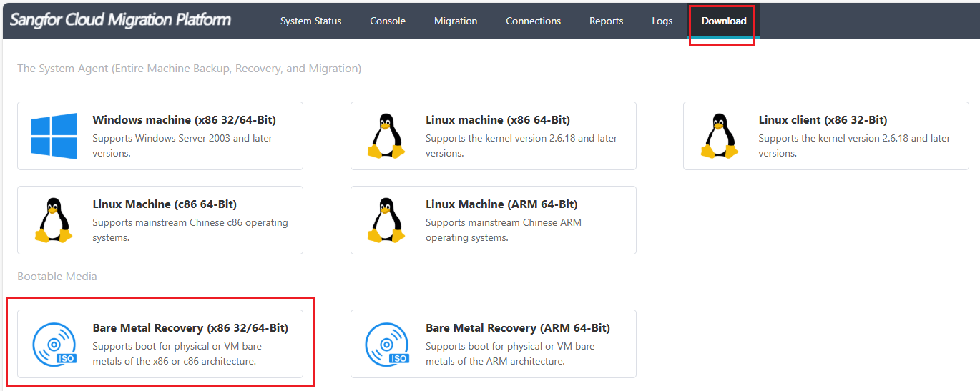Download Linux Machine (ARM 64-Bit) agent
The image size is (980, 391).
tap(494, 220)
